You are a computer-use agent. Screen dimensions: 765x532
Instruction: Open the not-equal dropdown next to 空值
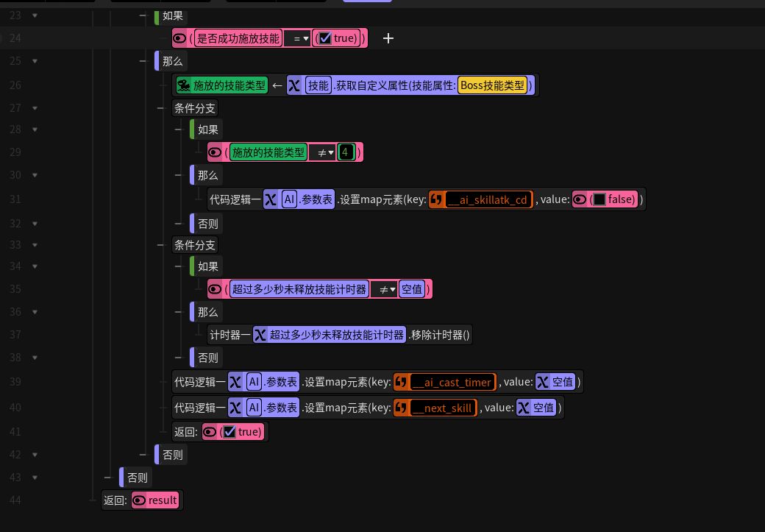[384, 289]
